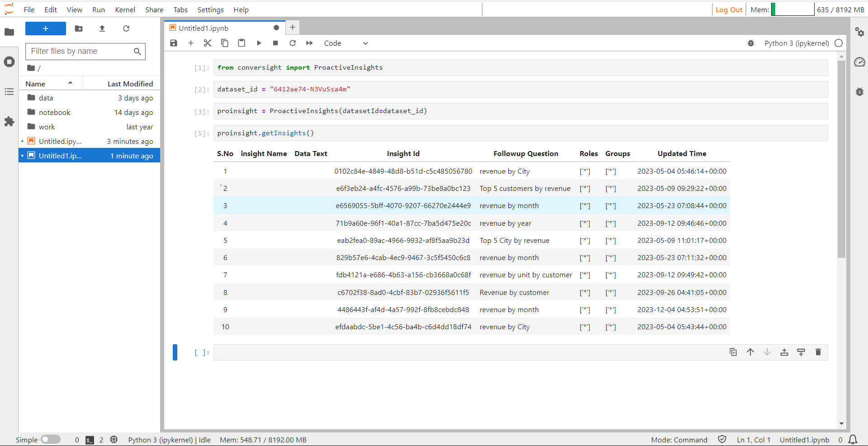Save the notebook with the floppy disk icon
Screen dimensions: 868x446
tap(174, 43)
